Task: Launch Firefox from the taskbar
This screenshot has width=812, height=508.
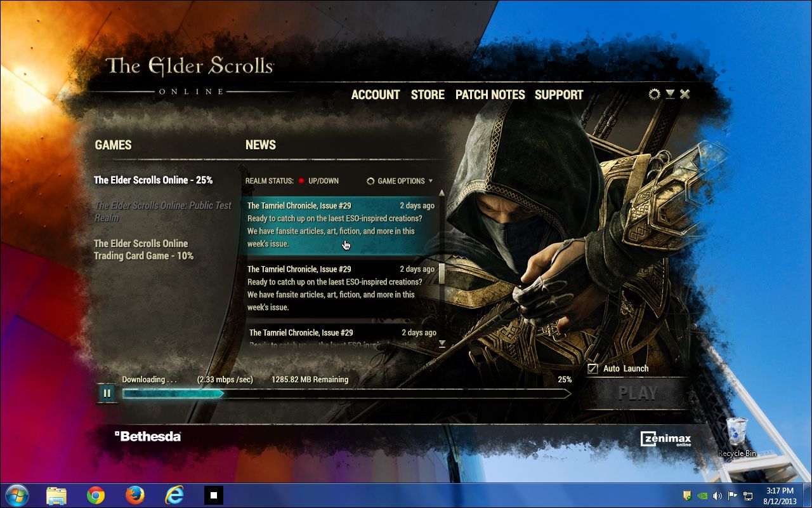Action: point(135,495)
